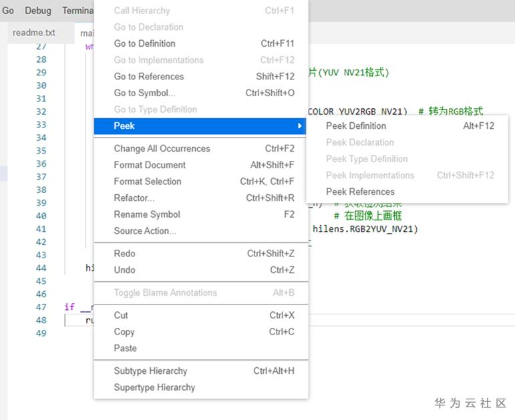Click the 'if' keyword on line 47
The width and height of the screenshot is (515, 420).
pyautogui.click(x=69, y=306)
